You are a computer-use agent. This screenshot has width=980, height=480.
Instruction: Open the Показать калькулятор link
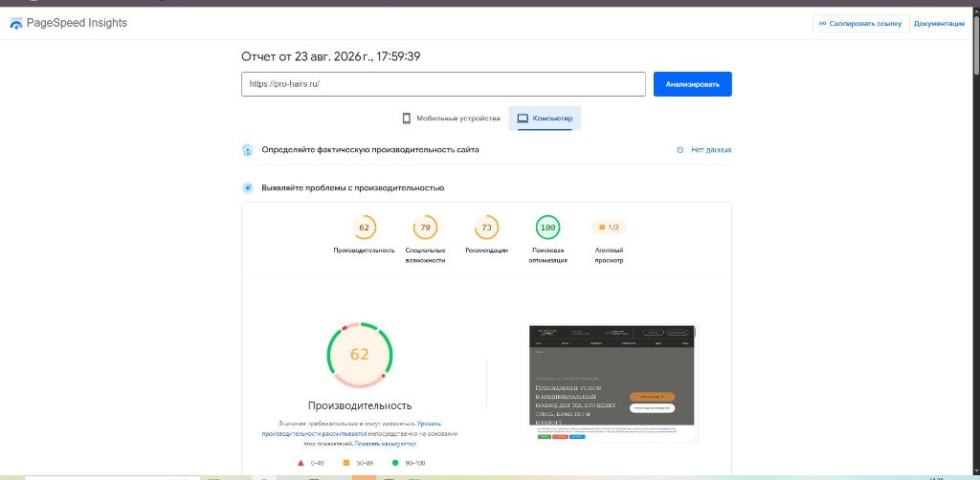[x=385, y=444]
